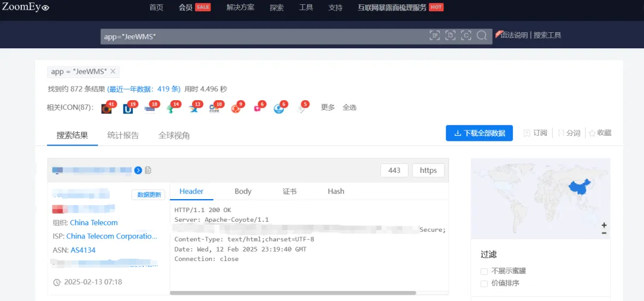
Task: Click 下载全部数据 button
Action: pyautogui.click(x=479, y=133)
